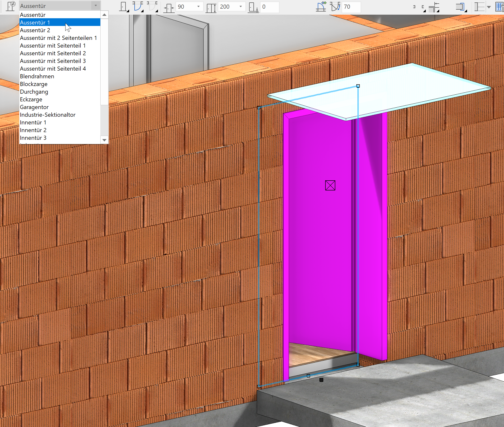This screenshot has height=427, width=504.
Task: Select the Blendrahmen list entry
Action: 37,76
